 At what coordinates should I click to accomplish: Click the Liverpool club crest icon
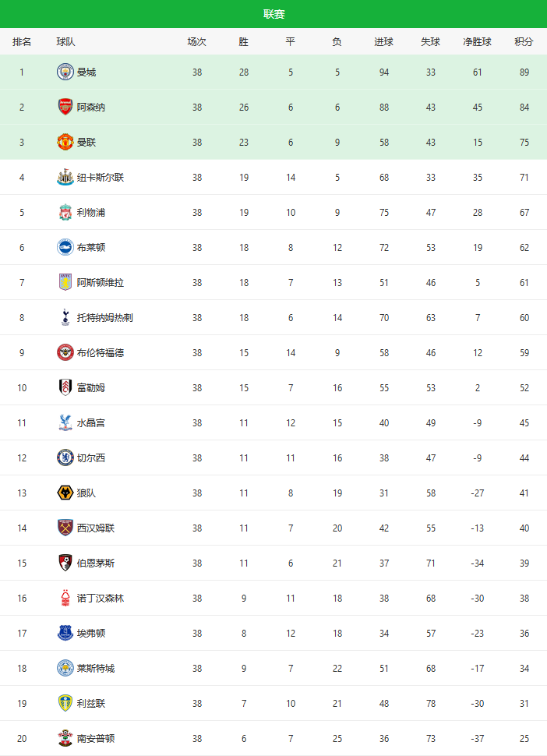click(x=65, y=212)
